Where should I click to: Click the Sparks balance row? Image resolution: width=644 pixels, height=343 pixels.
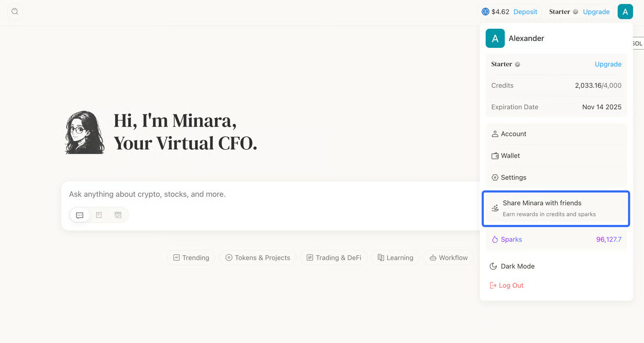tap(555, 240)
